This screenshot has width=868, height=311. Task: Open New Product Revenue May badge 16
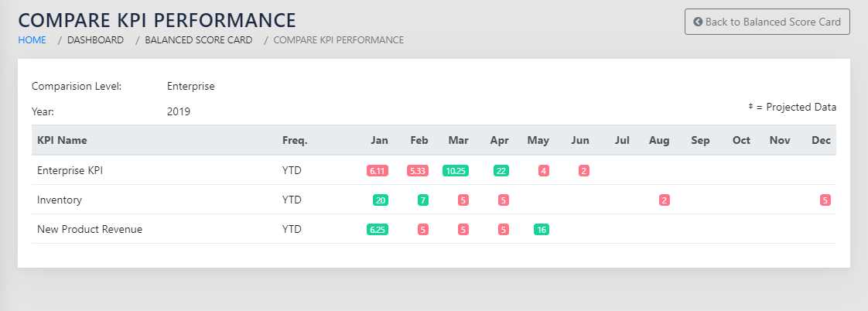click(x=541, y=229)
